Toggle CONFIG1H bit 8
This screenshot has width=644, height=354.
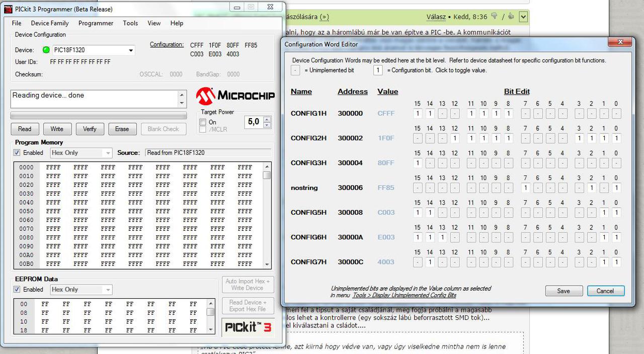point(508,114)
